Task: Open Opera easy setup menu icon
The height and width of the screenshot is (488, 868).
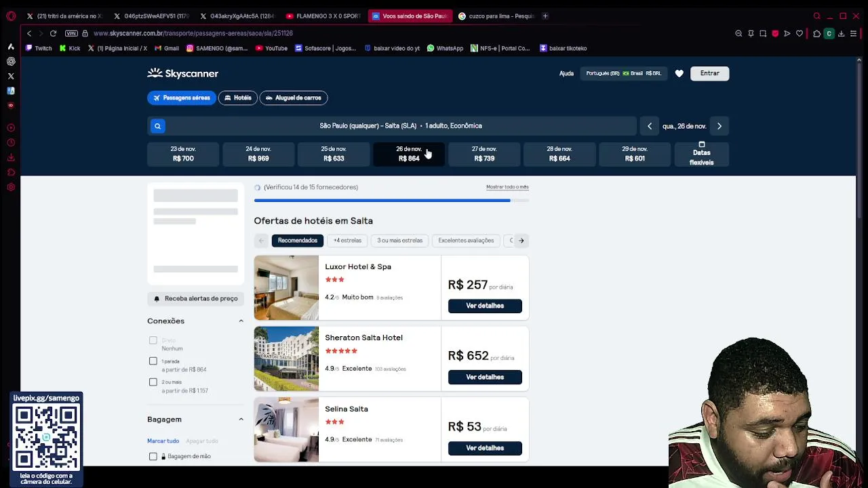Action: coord(853,33)
